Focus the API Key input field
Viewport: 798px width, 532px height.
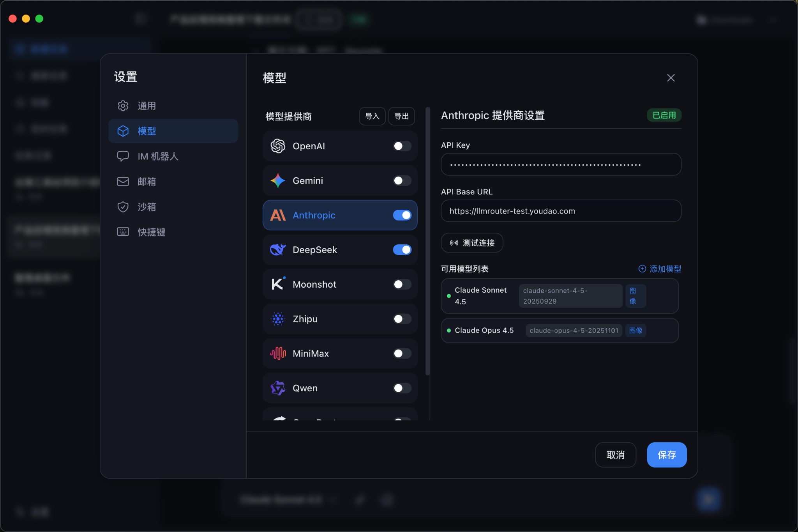click(x=561, y=164)
